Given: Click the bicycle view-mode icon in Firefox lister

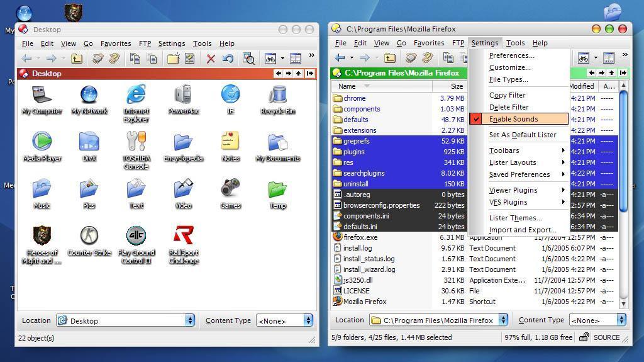Looking at the screenshot, I should click(584, 57).
